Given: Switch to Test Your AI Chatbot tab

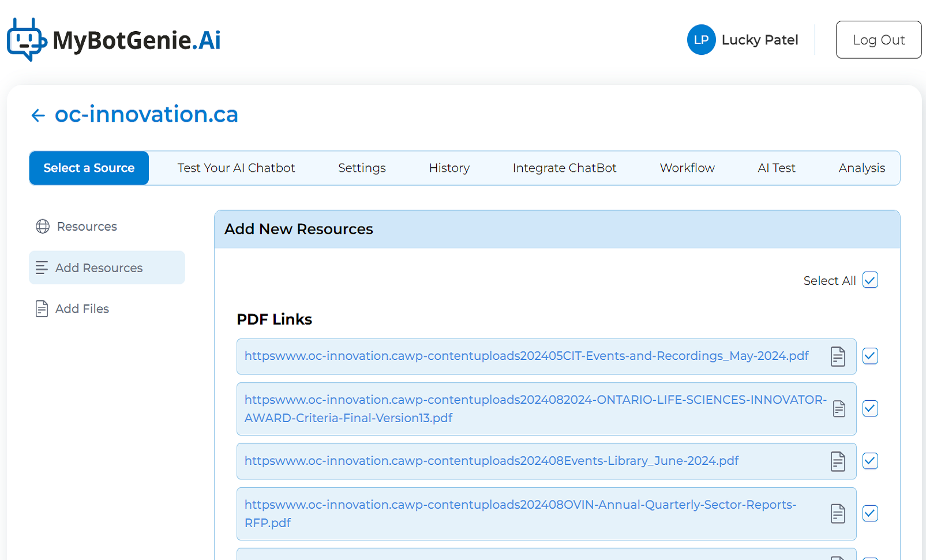Looking at the screenshot, I should [236, 168].
